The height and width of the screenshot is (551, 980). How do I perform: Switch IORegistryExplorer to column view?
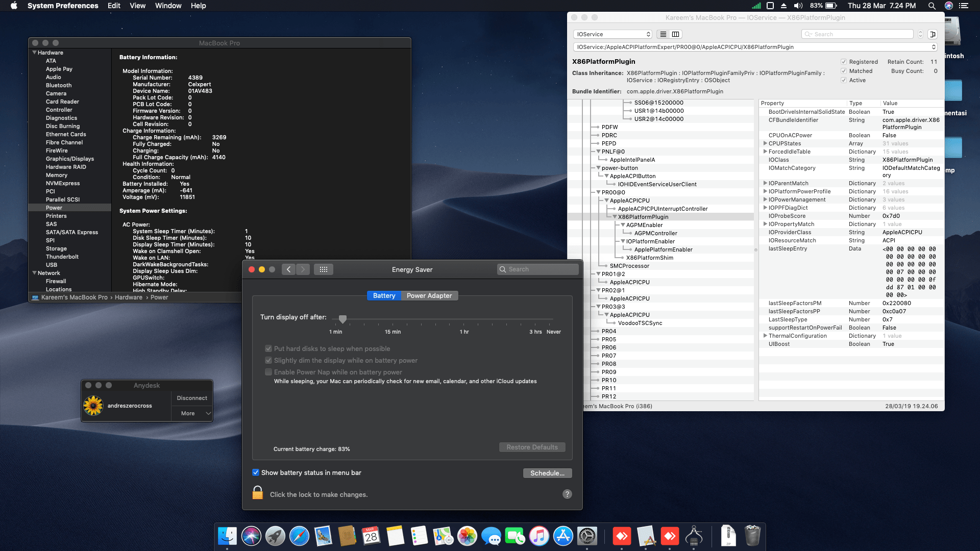pyautogui.click(x=675, y=34)
